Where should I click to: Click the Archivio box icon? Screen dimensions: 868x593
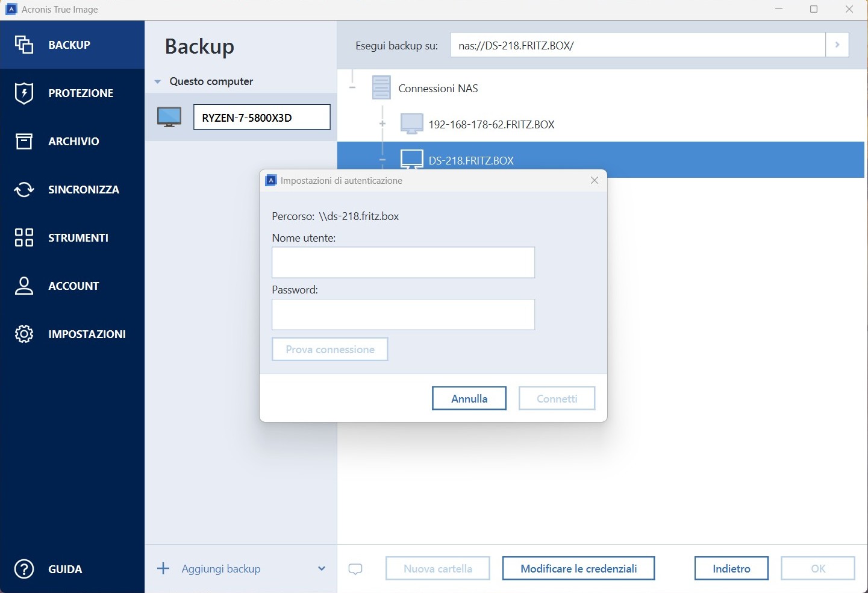pyautogui.click(x=24, y=141)
